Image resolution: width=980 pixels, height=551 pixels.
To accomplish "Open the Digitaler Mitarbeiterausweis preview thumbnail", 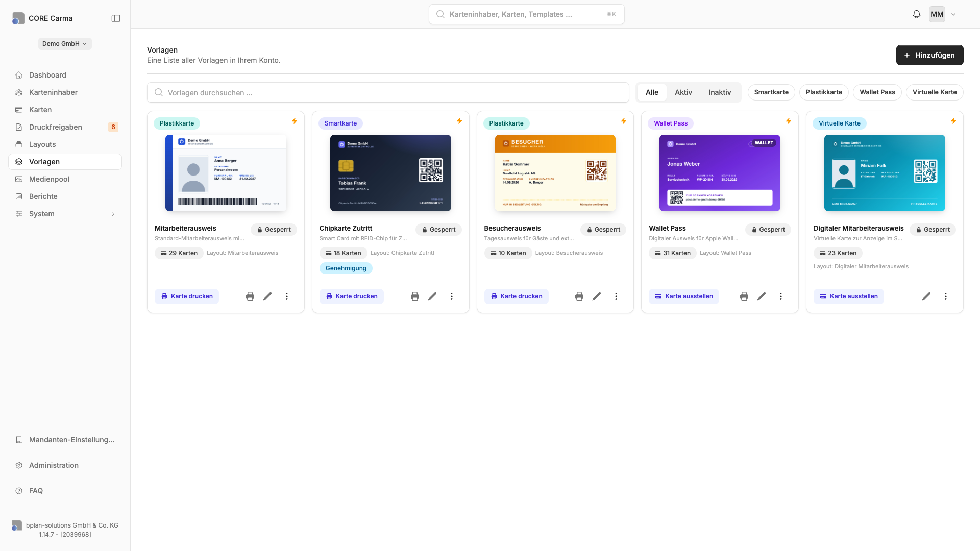I will (x=885, y=173).
